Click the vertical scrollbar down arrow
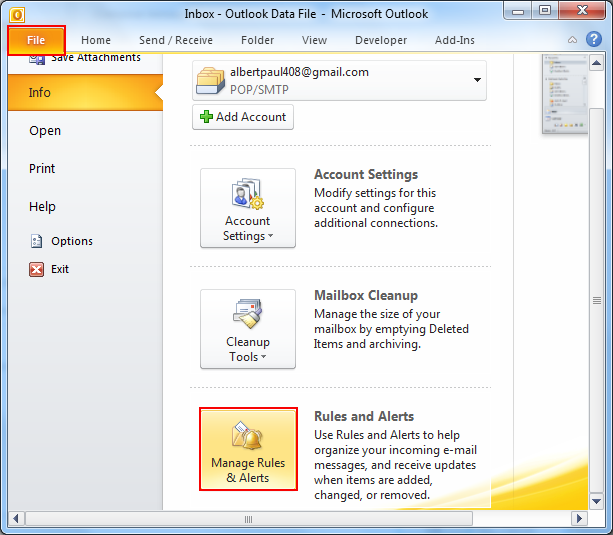Viewport: 613px width, 535px height. point(596,501)
